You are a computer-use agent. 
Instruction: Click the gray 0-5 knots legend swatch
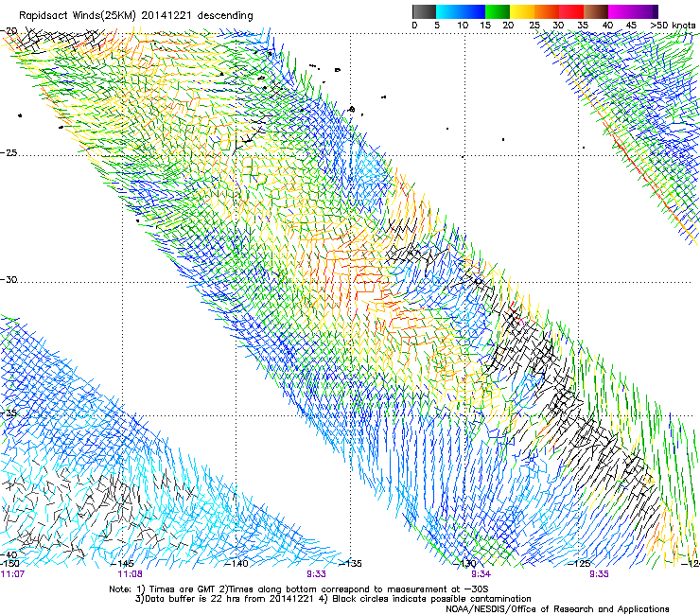coord(424,11)
